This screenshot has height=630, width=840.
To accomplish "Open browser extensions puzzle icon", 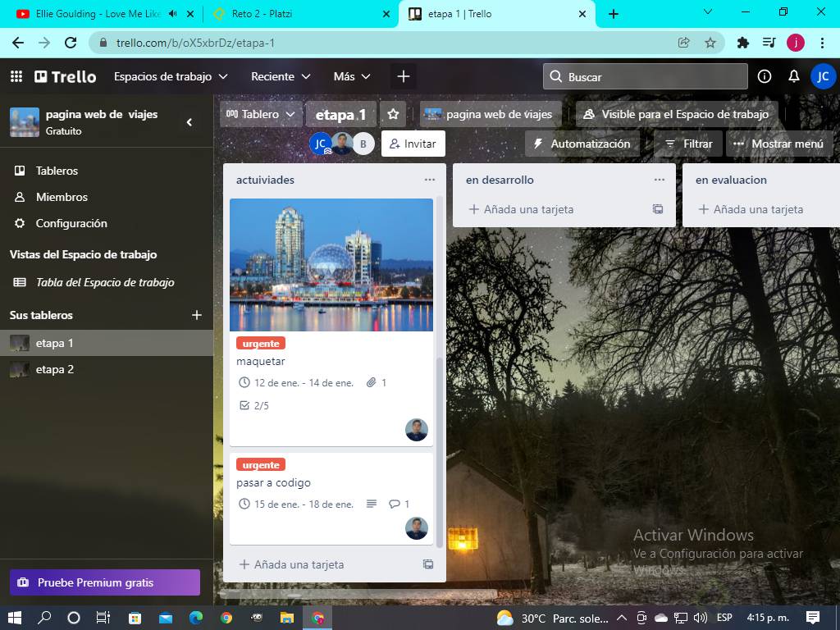I will pos(742,43).
